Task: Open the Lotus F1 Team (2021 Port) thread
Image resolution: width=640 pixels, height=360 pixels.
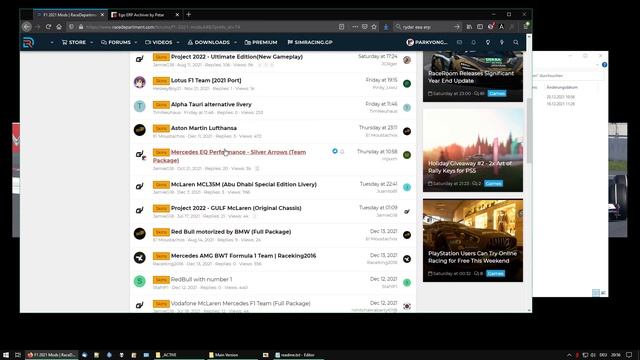Action: 206,80
